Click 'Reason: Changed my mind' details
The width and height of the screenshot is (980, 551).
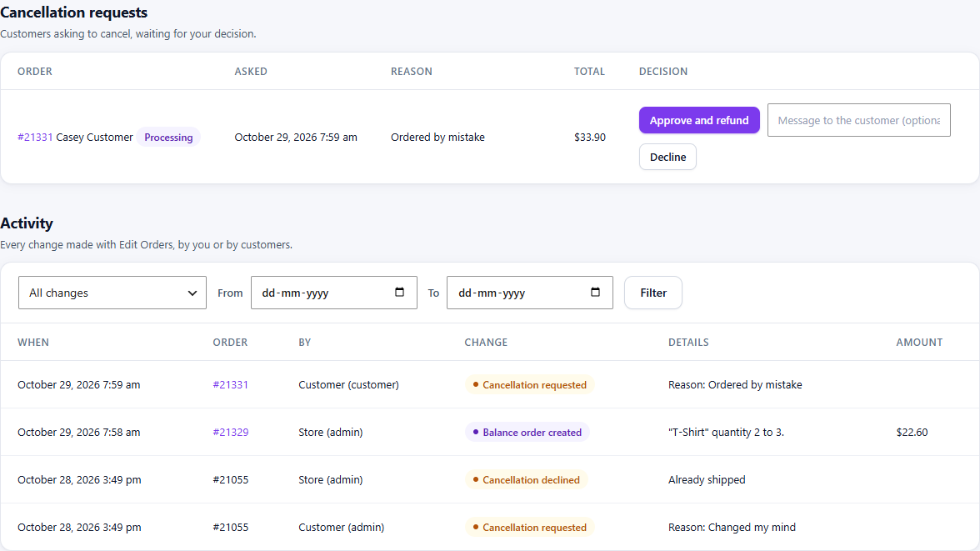[x=732, y=527]
